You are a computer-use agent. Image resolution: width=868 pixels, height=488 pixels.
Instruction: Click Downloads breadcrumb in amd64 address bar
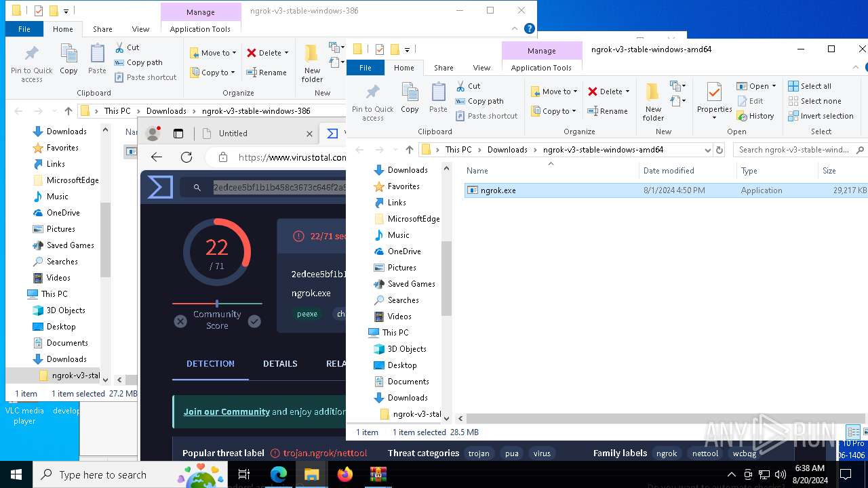click(x=507, y=150)
